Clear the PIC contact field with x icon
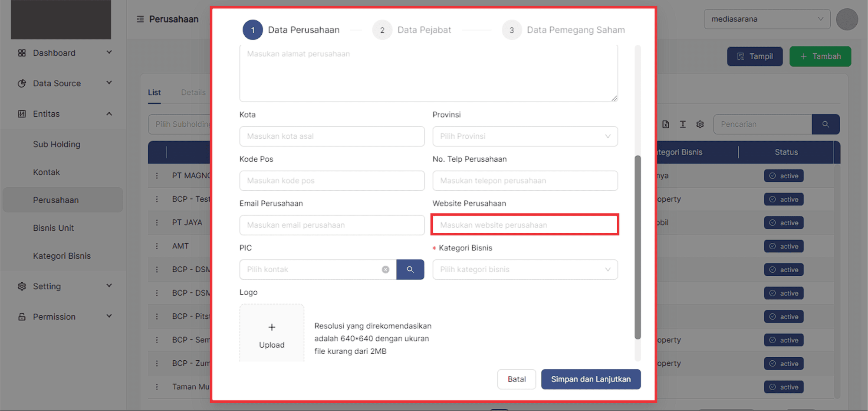Screen dimensions: 868x411 (385, 269)
